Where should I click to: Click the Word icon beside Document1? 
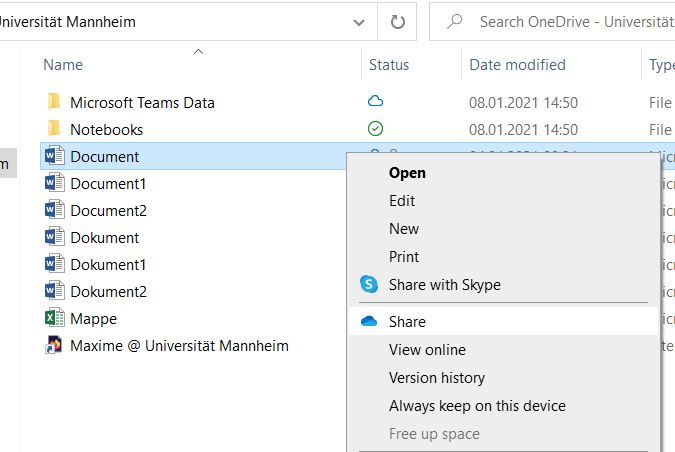[x=55, y=183]
